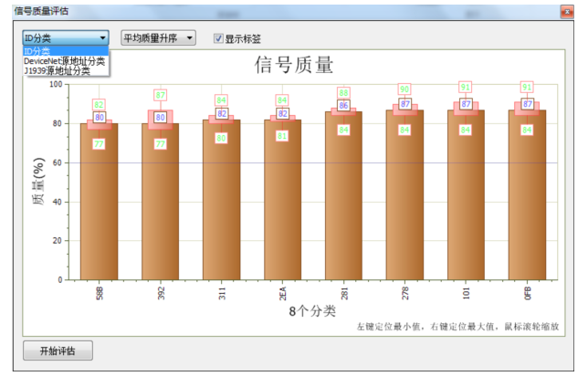Click the x-axis label 0FB
The height and width of the screenshot is (387, 588).
coord(527,293)
